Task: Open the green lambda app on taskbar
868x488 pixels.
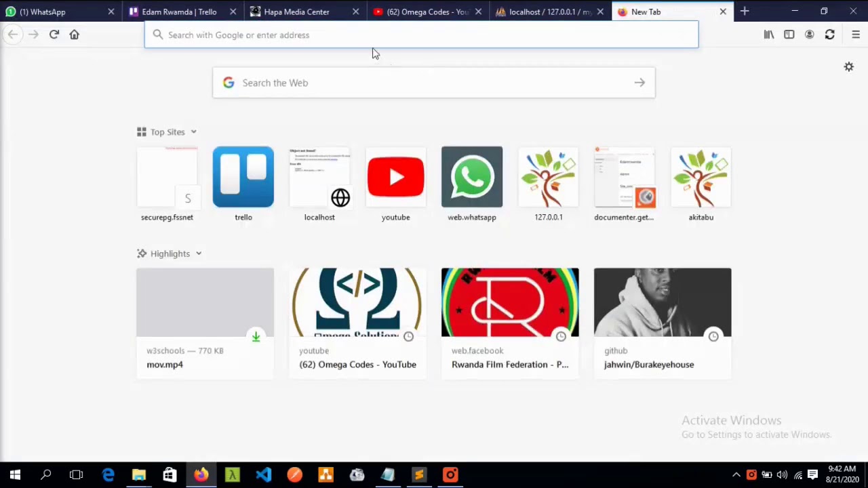Action: (x=232, y=475)
